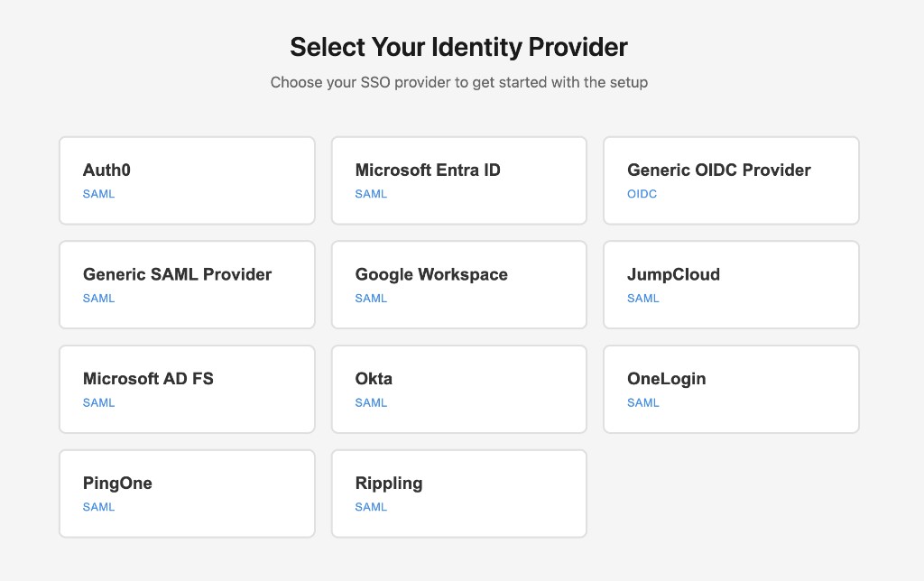The image size is (924, 581).
Task: Pick the Generic SAML Provider option
Action: click(187, 284)
